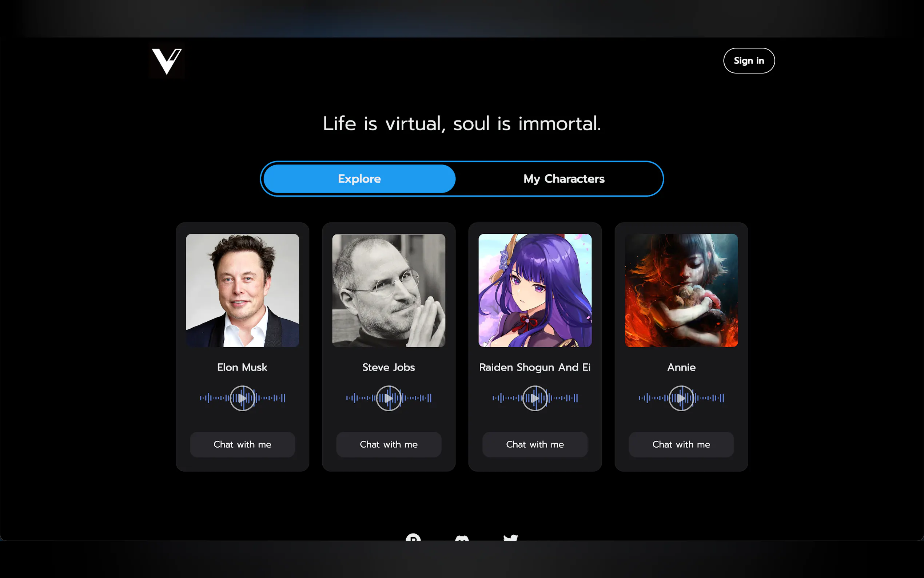Screen dimensions: 924x578
Task: Play Raiden Shogun And Ei voice sample
Action: (x=535, y=398)
